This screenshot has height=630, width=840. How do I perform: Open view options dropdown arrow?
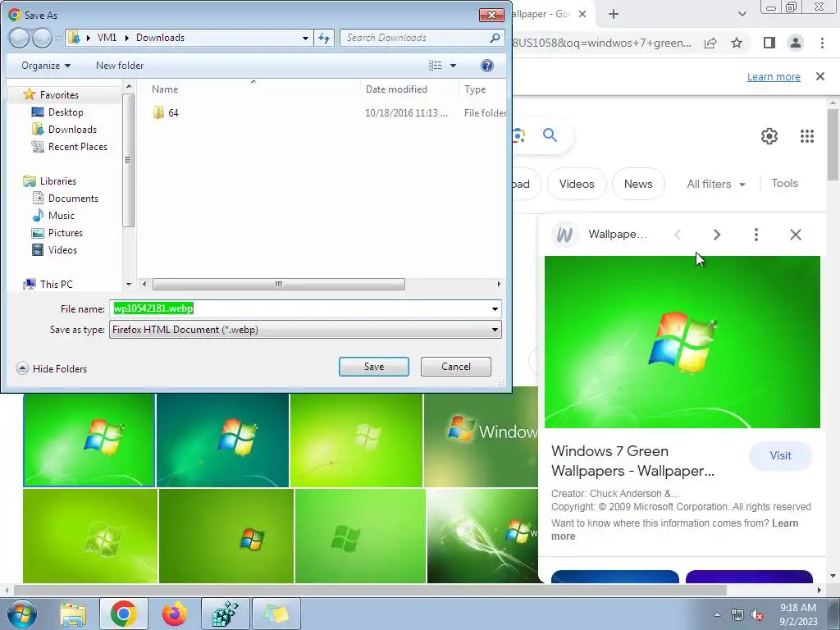coord(453,66)
